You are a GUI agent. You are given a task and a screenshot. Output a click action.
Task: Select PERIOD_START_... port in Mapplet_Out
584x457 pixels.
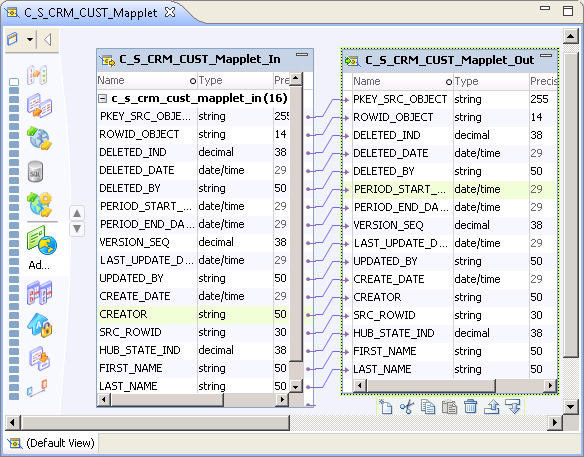pyautogui.click(x=450, y=189)
